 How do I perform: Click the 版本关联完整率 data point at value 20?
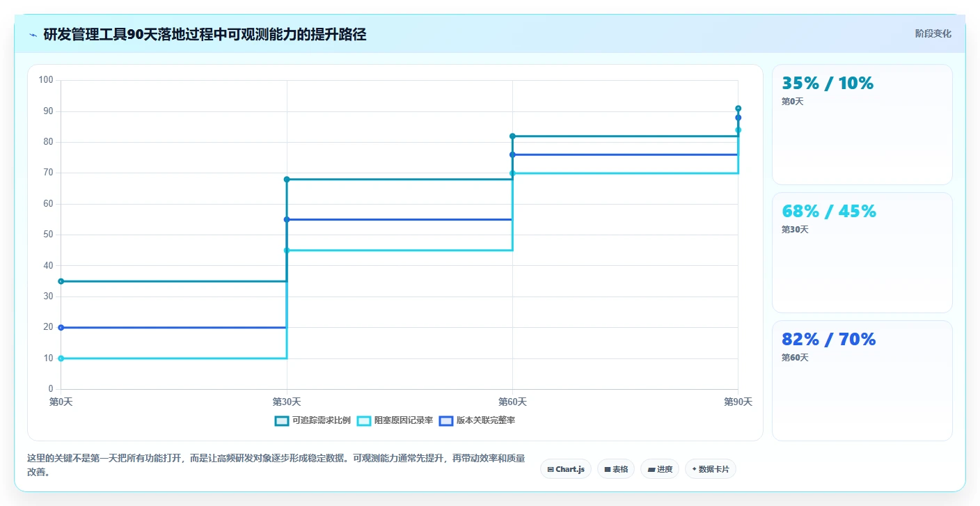[61, 327]
